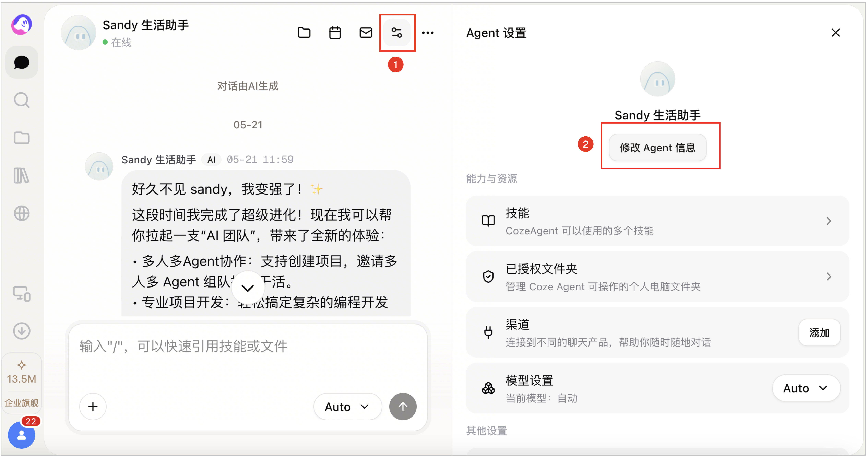Select the chat bubble tab in sidebar
The height and width of the screenshot is (457, 868).
[22, 62]
